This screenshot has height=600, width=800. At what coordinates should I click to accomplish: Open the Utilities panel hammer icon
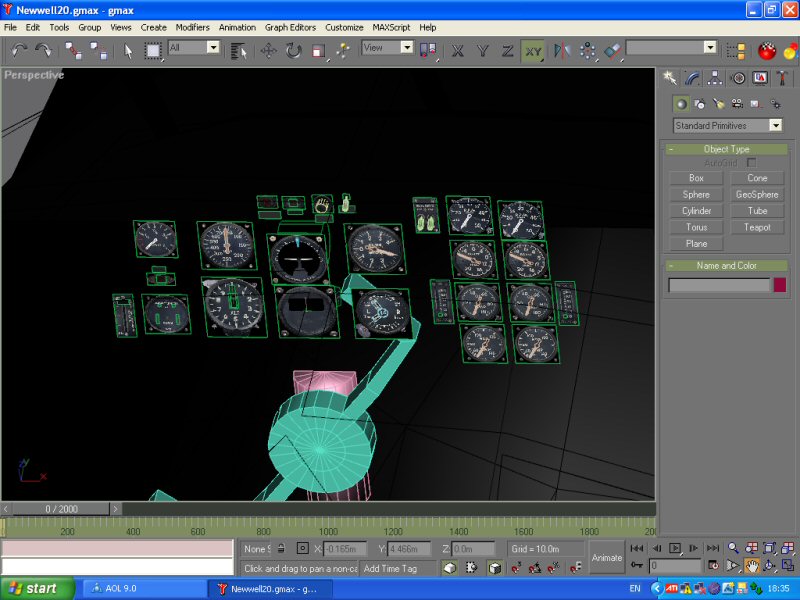[x=783, y=78]
